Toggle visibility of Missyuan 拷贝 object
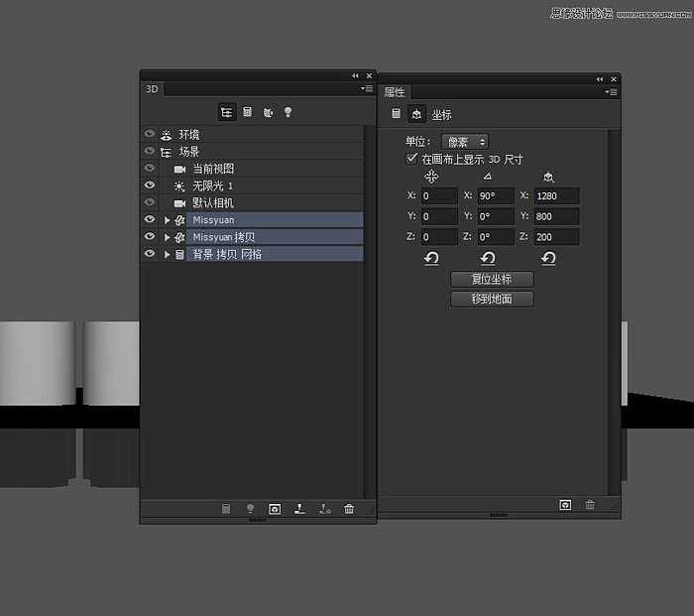694x616 pixels. tap(150, 237)
